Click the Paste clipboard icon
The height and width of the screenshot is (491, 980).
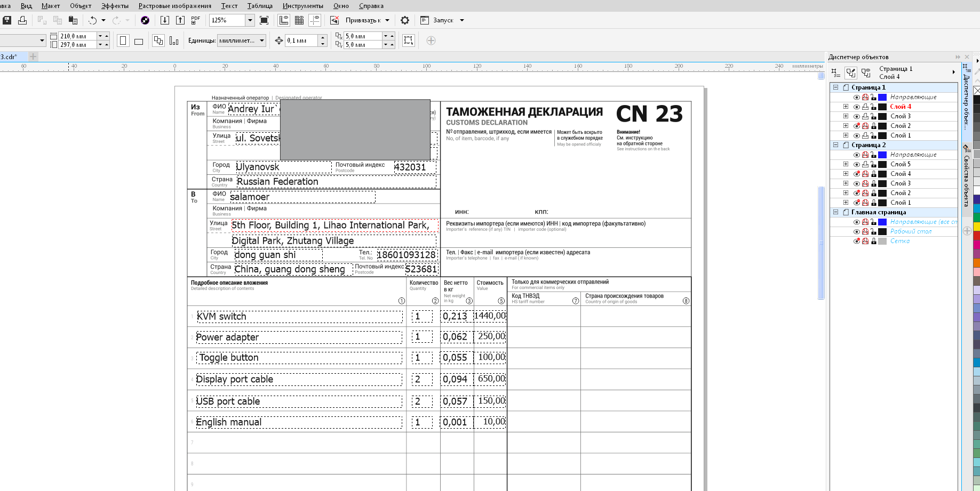click(73, 20)
